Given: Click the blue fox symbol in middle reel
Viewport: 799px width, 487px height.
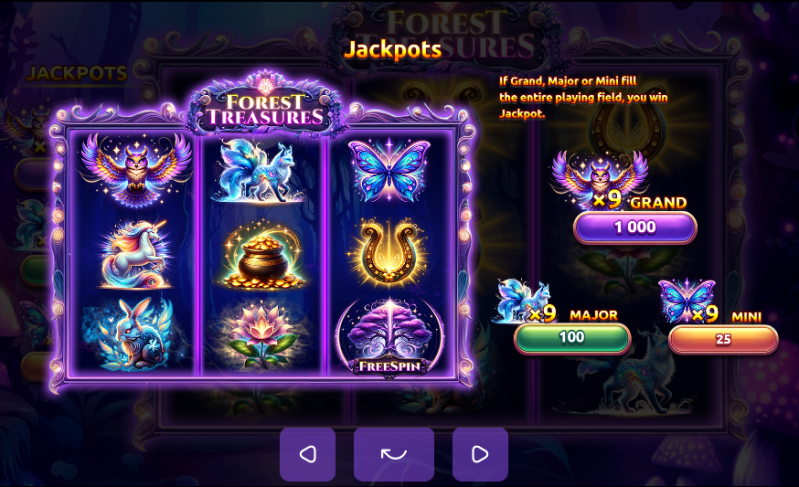Looking at the screenshot, I should [260, 171].
